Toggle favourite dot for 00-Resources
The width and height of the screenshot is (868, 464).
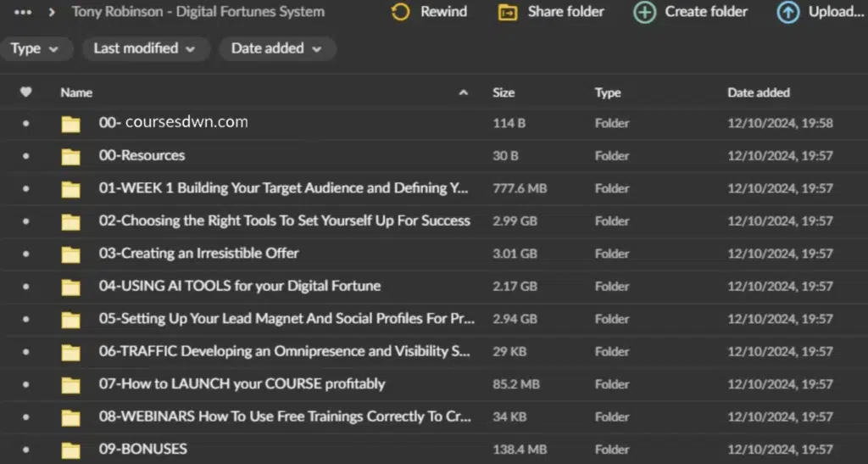[26, 156]
